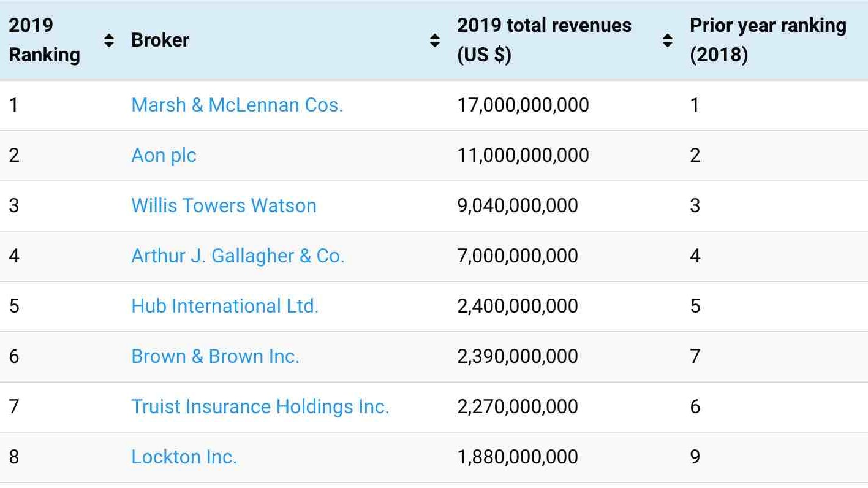Select prior year ranking 9 in Lockton row
868x488 pixels.
click(x=695, y=457)
